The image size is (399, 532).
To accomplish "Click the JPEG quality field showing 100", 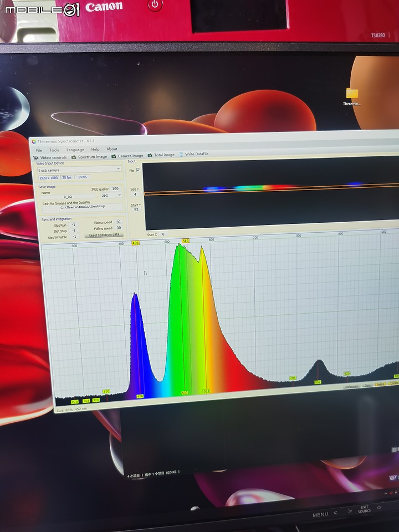I will pos(115,188).
